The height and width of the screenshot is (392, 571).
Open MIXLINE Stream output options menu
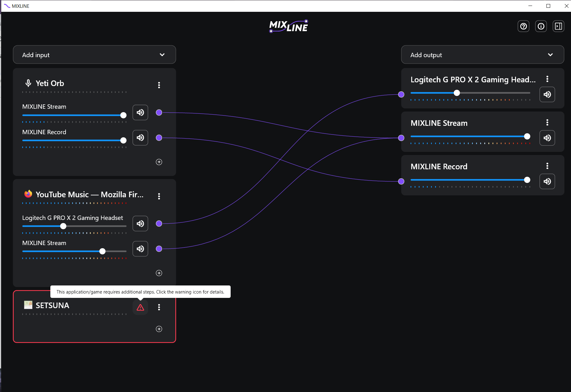click(x=547, y=122)
